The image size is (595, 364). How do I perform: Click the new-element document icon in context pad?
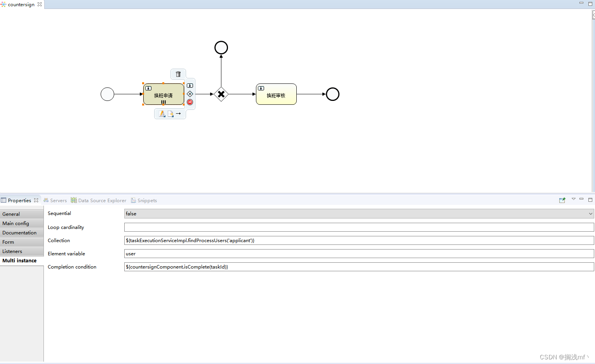click(x=170, y=114)
